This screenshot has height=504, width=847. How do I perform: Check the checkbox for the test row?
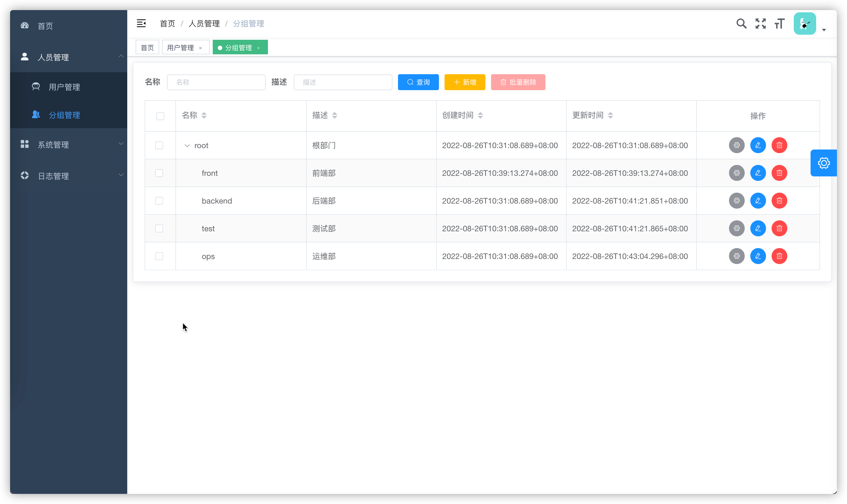tap(159, 228)
